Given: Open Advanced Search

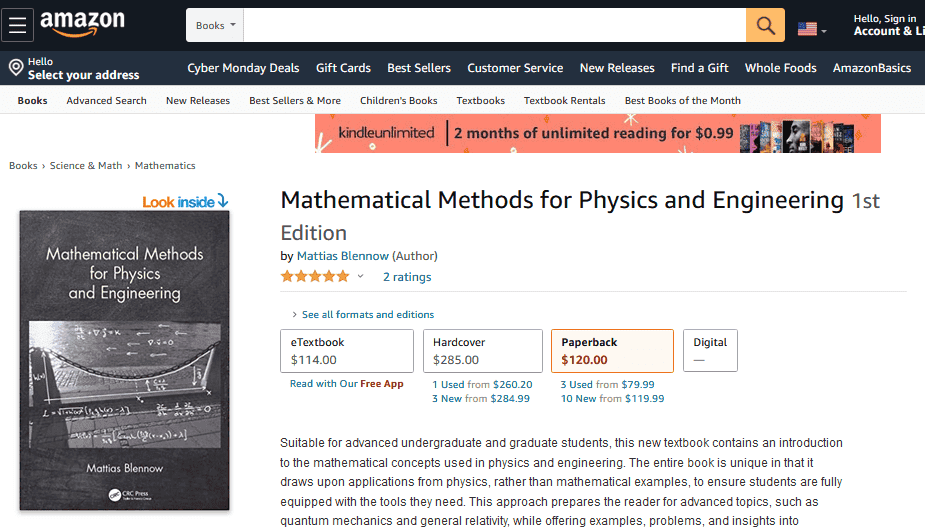Looking at the screenshot, I should click(106, 100).
